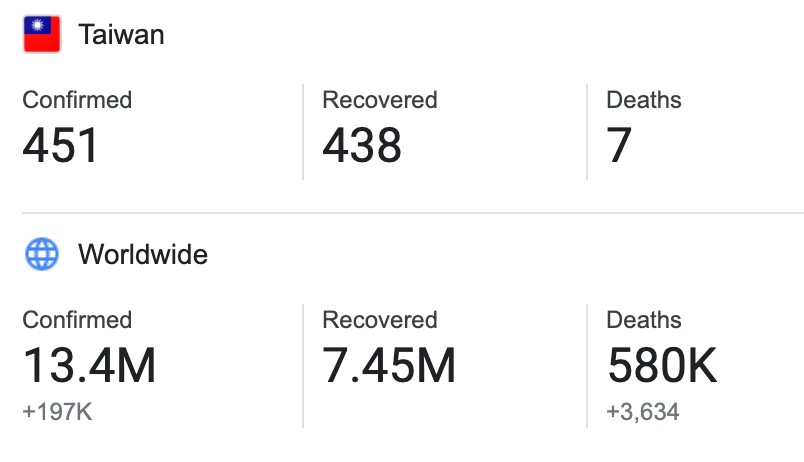This screenshot has width=804, height=462.
Task: Select worldwide confirmed 13.4M figure
Action: 89,365
